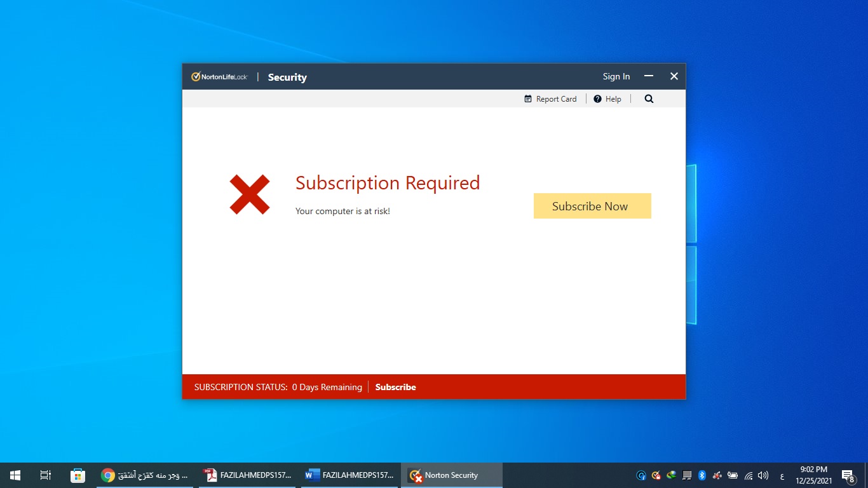Click the Intel graphics tray icon
This screenshot has height=488, width=868.
641,475
